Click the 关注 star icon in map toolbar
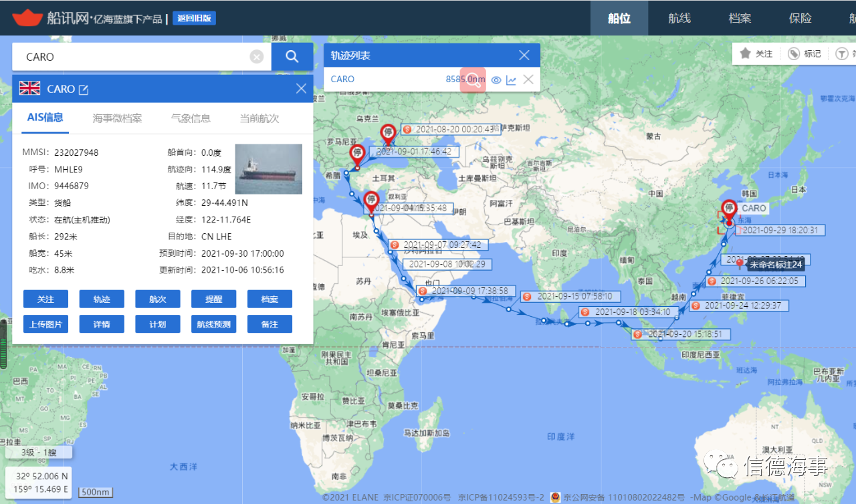Screen dimensions: 856x504 click(745, 53)
